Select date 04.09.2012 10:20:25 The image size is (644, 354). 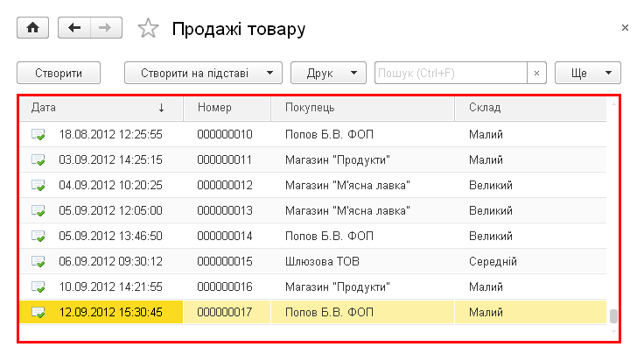(110, 186)
